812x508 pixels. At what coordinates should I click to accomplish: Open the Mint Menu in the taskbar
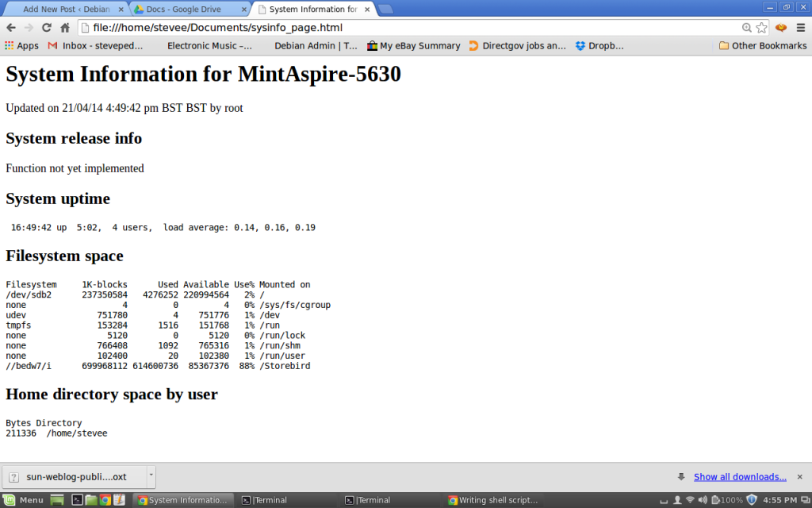25,500
